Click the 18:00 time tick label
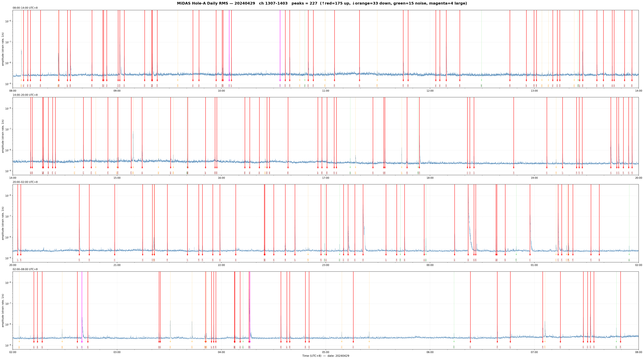 430,178
